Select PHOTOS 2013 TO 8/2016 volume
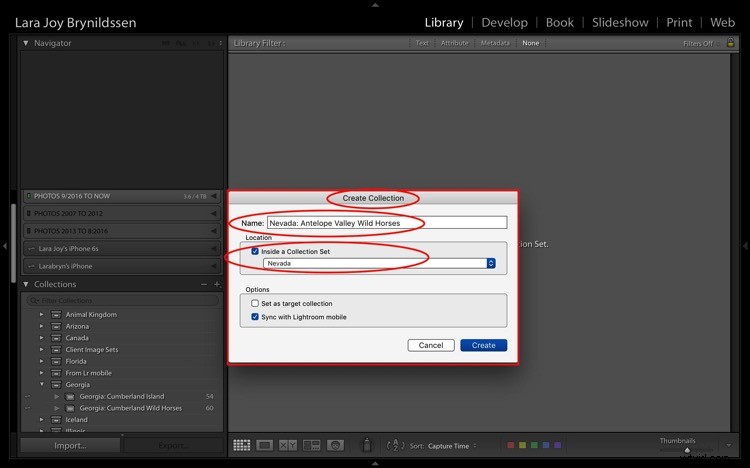 [122, 231]
